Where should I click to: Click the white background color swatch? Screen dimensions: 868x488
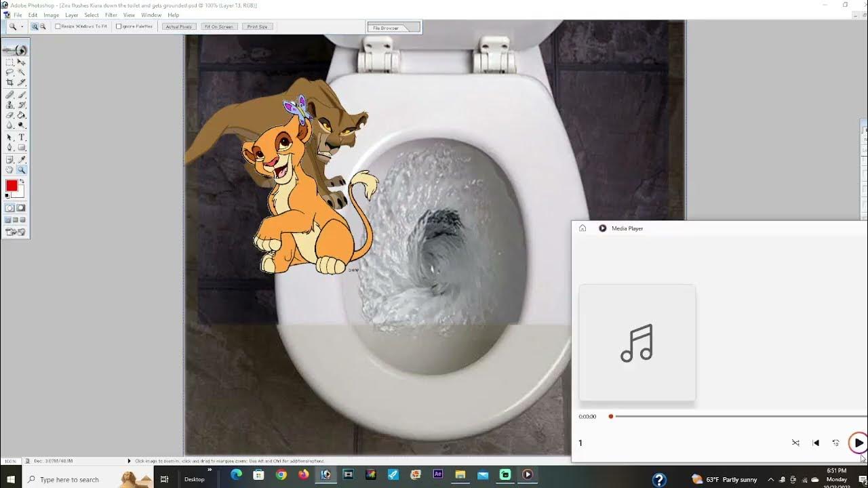point(21,193)
